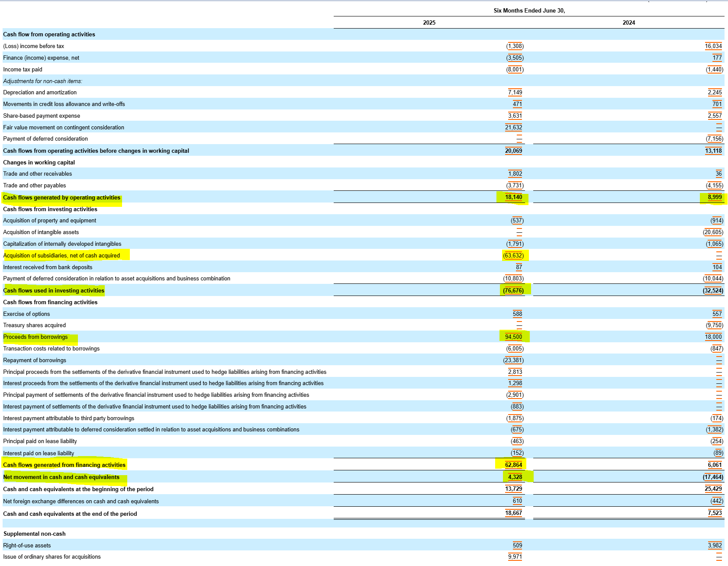Screen dimensions: 728x566
Task: Select the value 2,813
Action: pos(515,372)
